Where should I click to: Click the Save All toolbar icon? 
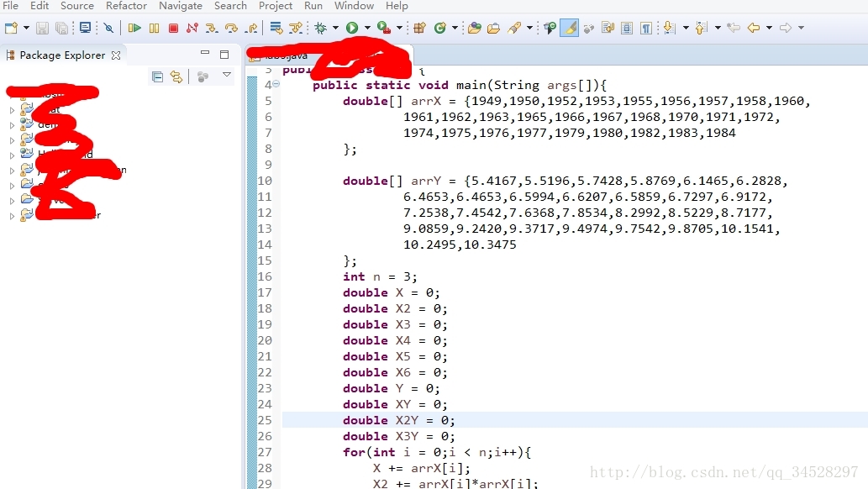[61, 28]
